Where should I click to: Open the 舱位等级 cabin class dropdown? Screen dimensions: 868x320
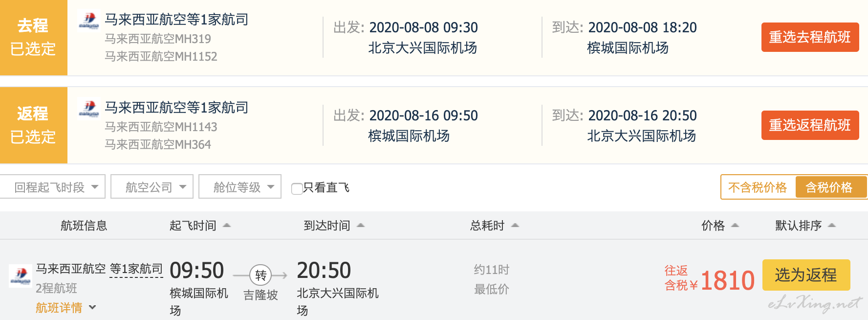(x=240, y=187)
